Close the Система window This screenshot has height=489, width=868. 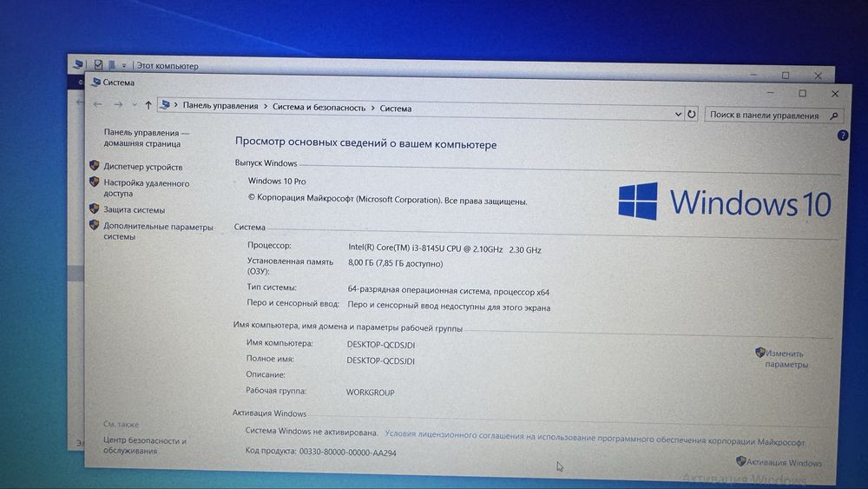835,94
